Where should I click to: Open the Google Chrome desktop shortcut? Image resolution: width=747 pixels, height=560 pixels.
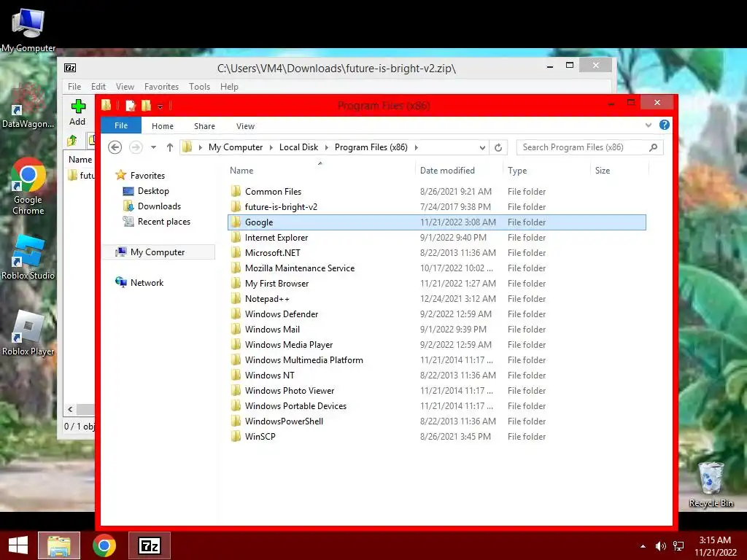click(x=28, y=186)
